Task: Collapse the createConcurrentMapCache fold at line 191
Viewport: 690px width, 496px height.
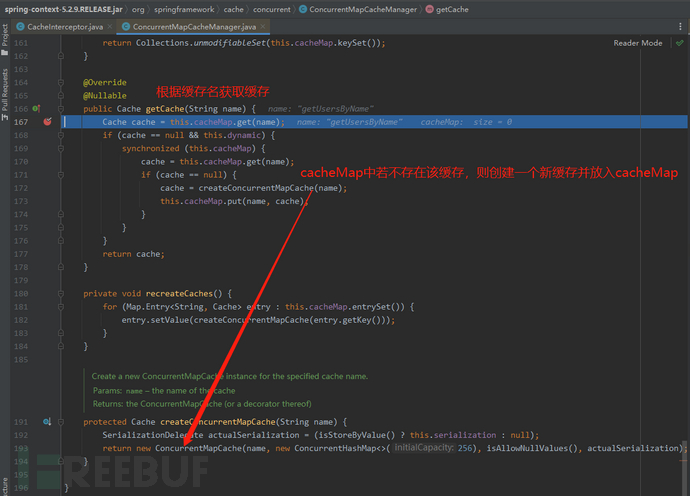Action: 61,422
